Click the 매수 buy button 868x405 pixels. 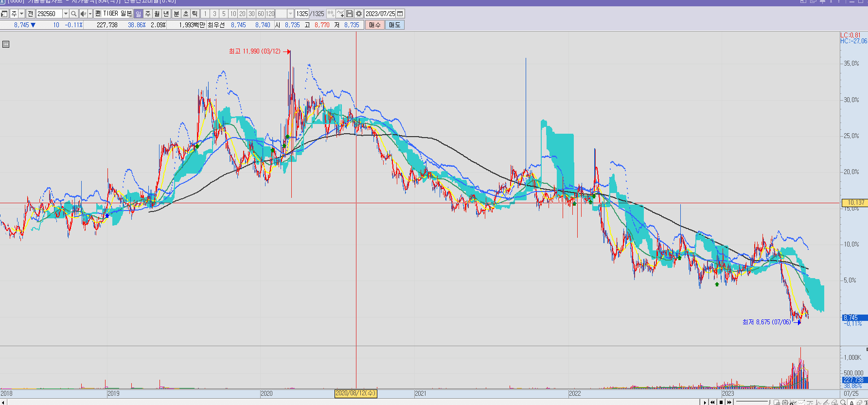[x=375, y=25]
